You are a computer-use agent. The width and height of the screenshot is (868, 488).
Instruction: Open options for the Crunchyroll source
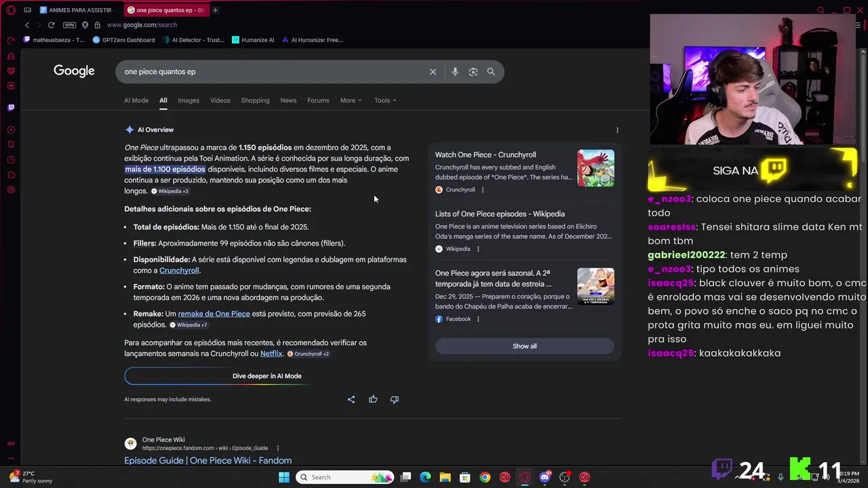[483, 190]
